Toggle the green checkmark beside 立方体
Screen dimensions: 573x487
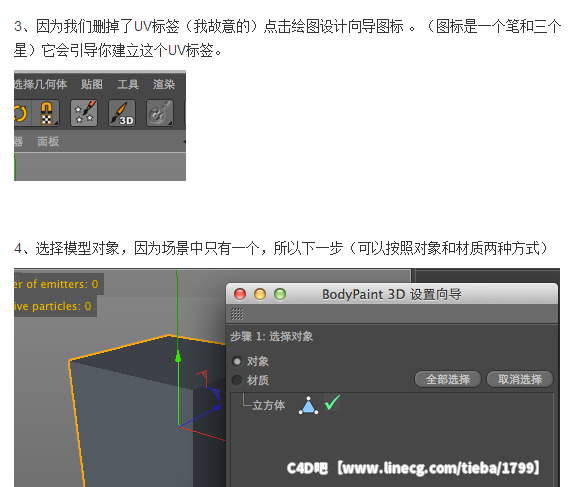click(x=332, y=403)
